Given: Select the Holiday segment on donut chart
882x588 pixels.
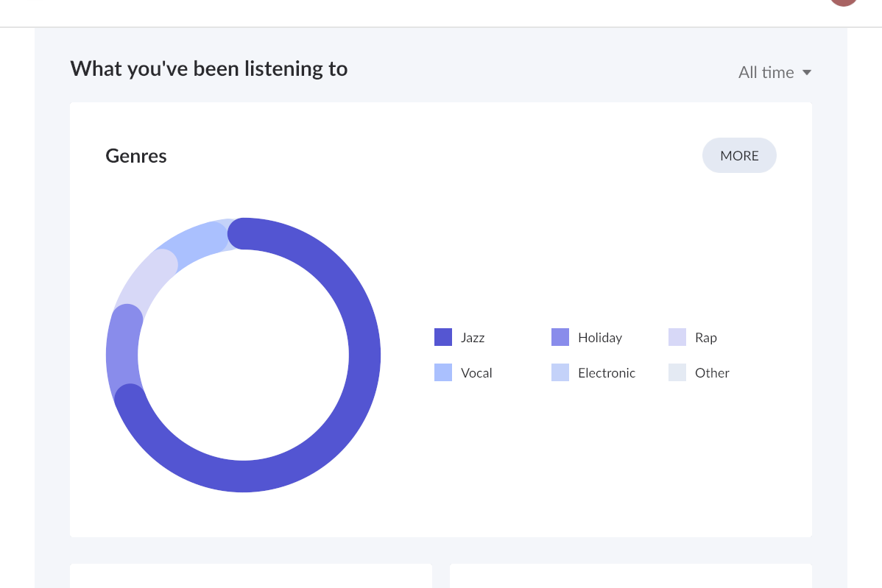Looking at the screenshot, I should [122, 352].
